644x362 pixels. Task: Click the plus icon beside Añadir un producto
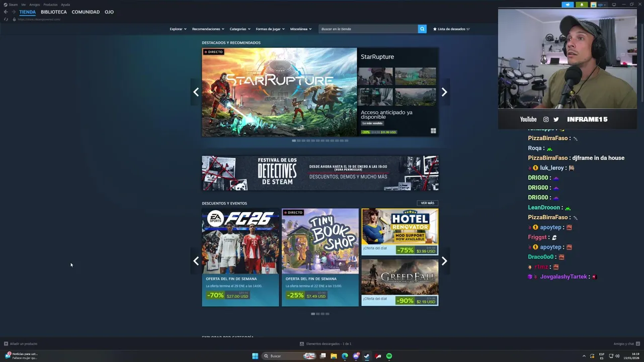point(6,344)
